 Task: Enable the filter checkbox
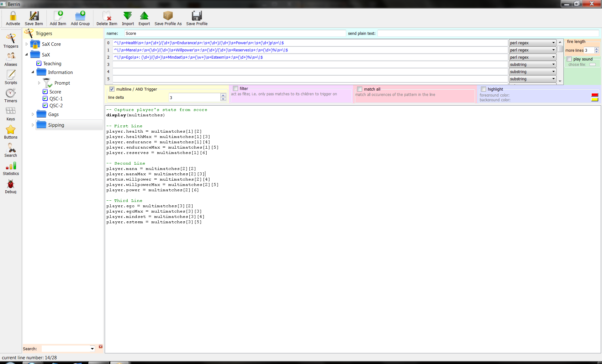click(x=235, y=88)
